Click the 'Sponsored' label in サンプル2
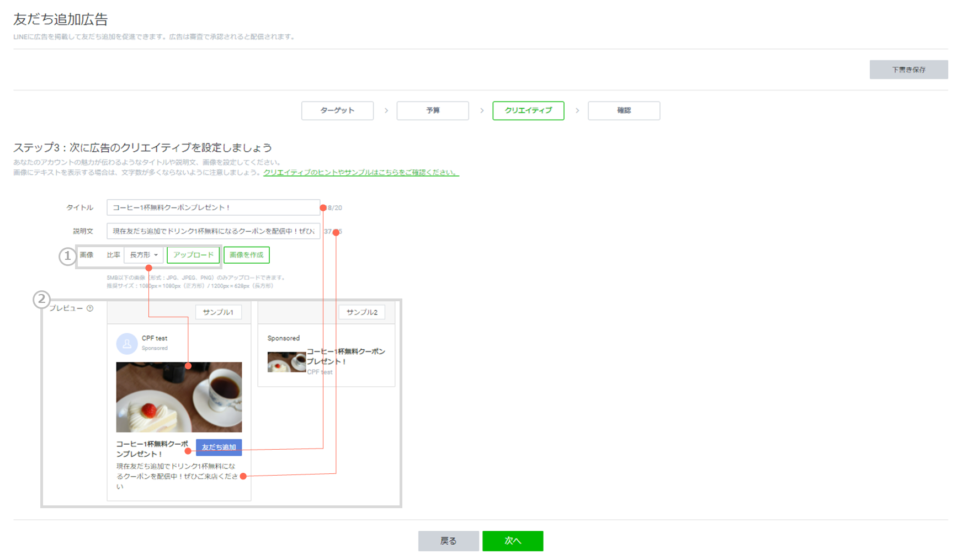957x560 pixels. point(284,338)
